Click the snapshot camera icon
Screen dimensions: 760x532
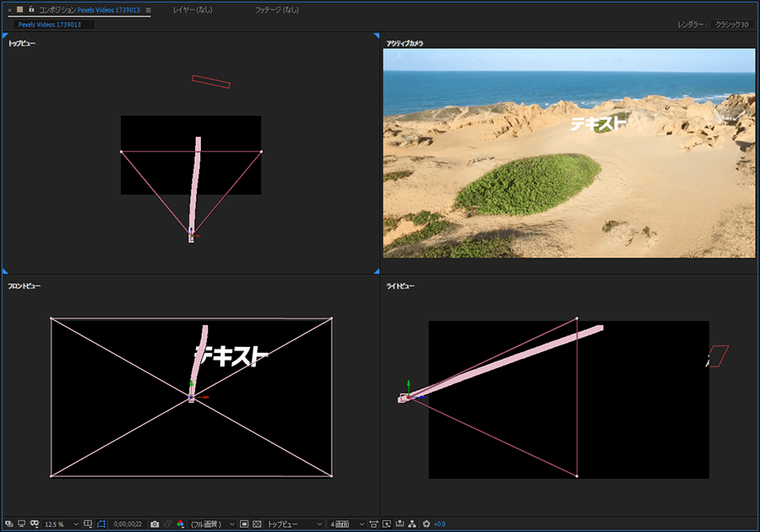(155, 524)
